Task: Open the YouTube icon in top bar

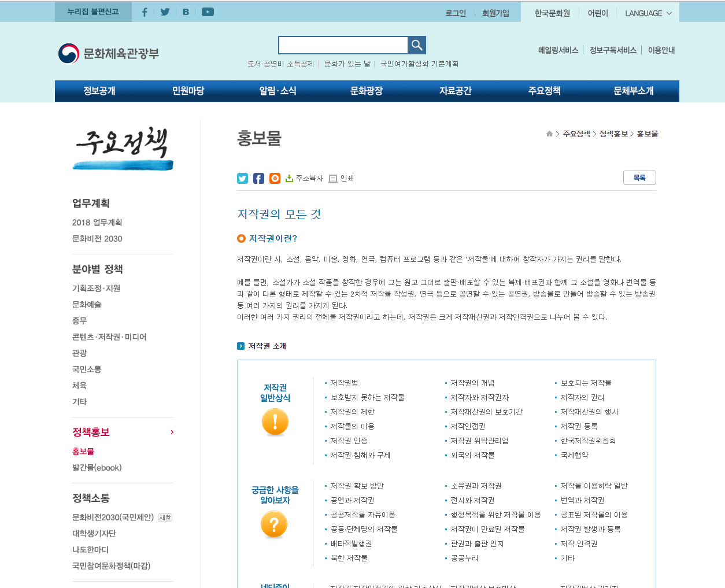Action: 208,12
